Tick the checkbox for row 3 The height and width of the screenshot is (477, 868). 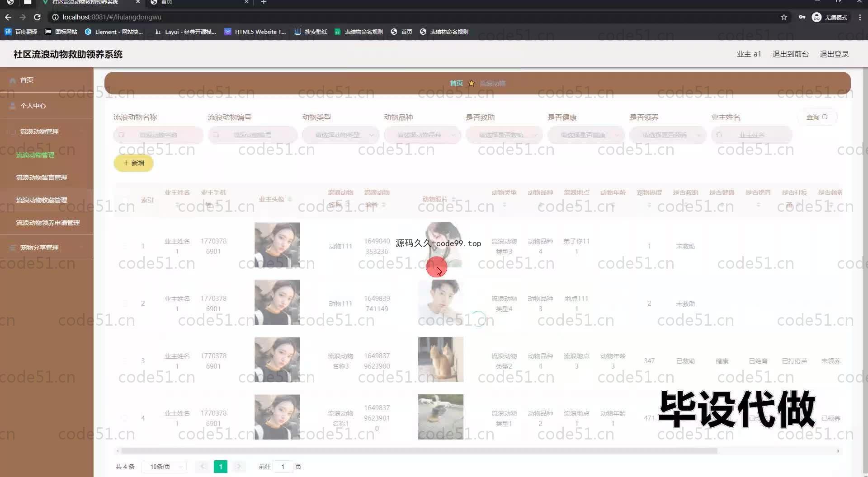coord(125,361)
